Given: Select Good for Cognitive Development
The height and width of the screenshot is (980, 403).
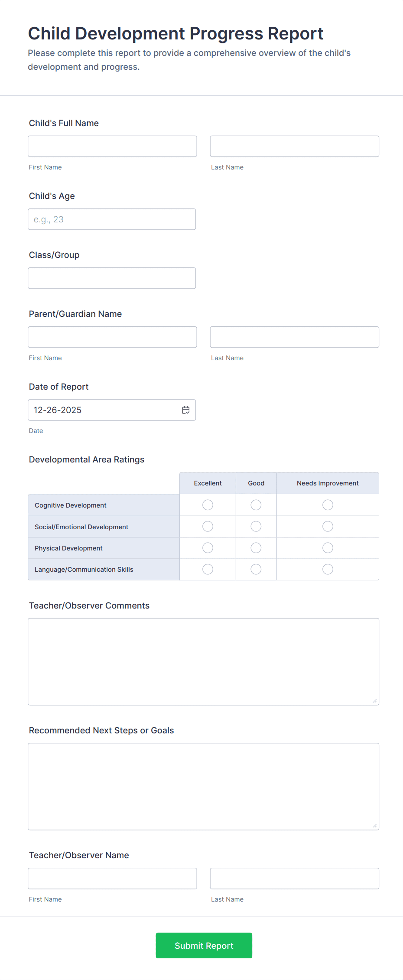Looking at the screenshot, I should (x=256, y=505).
